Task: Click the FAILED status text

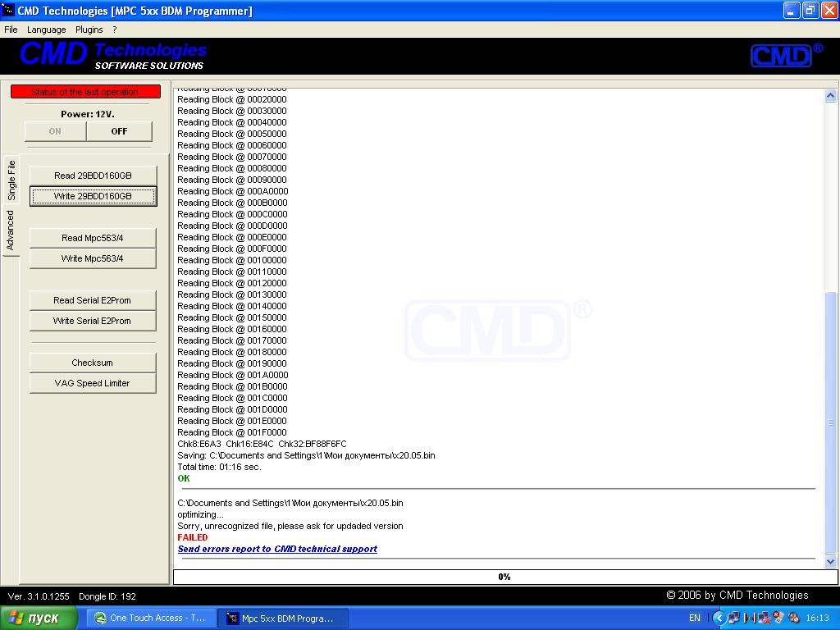Action: [192, 537]
